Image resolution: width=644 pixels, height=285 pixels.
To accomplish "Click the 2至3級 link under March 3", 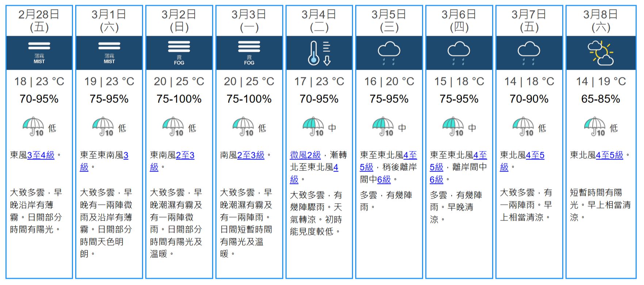I will pyautogui.click(x=251, y=155).
